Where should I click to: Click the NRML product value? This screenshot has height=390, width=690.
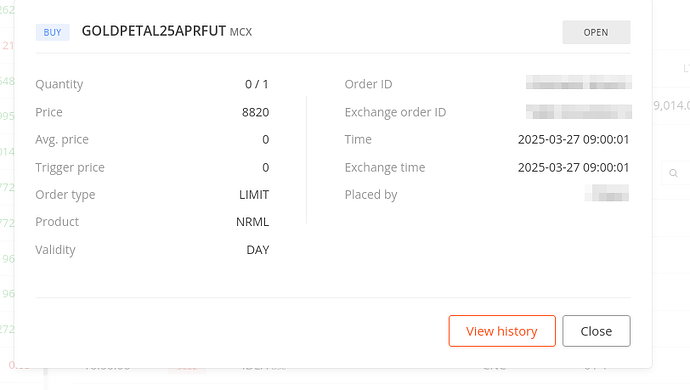pos(253,222)
